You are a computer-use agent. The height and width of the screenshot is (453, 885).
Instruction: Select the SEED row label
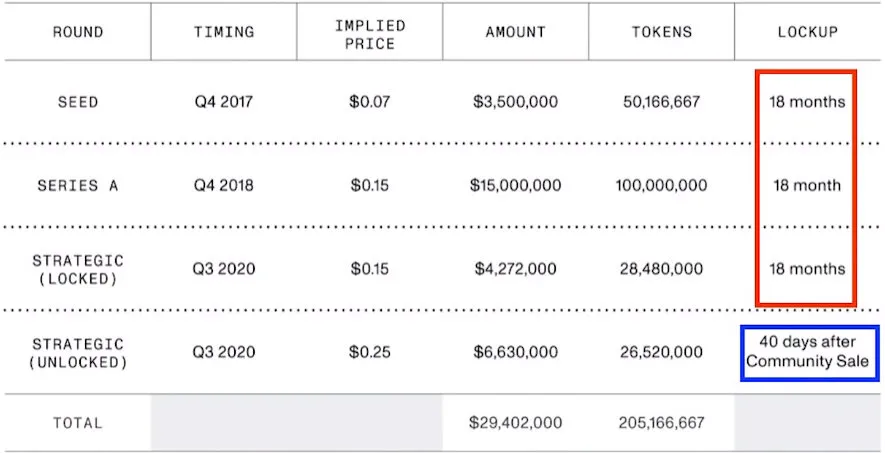click(x=77, y=102)
